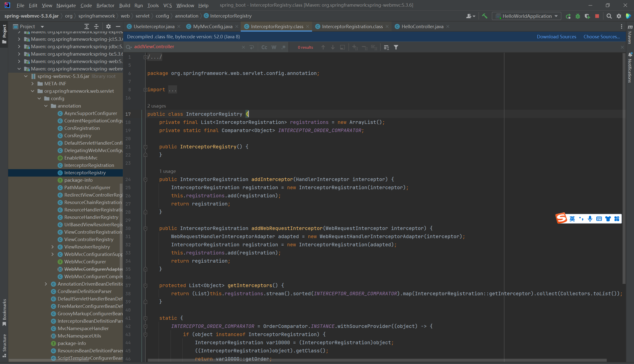
Task: Open Project panel settings gear
Action: click(108, 26)
